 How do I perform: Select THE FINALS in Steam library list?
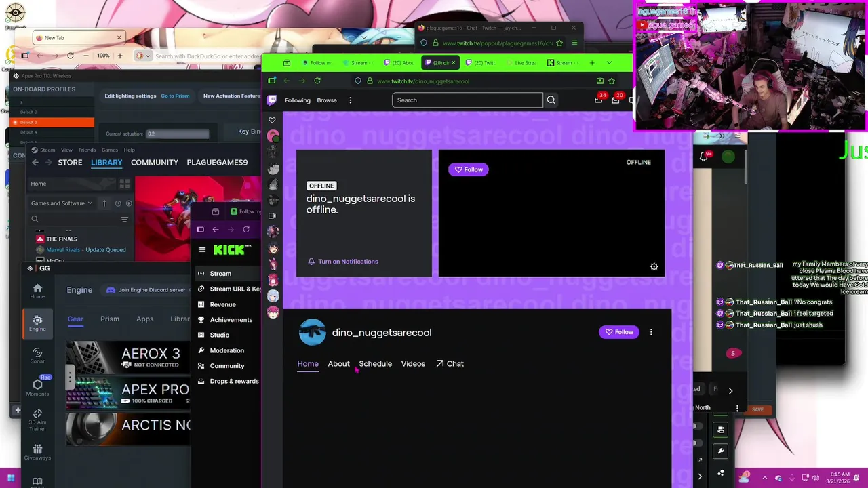(62, 239)
